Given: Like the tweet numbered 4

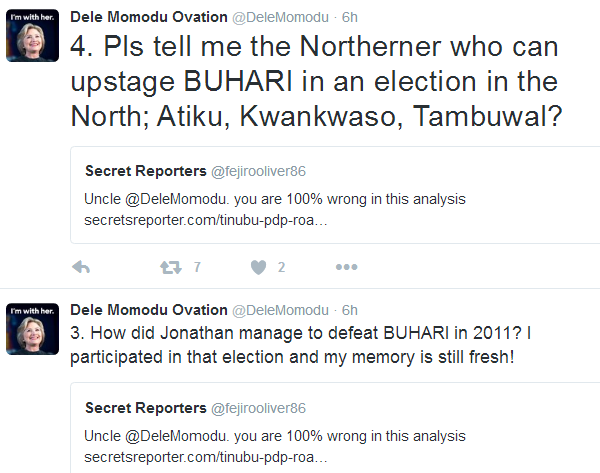Looking at the screenshot, I should click(258, 267).
